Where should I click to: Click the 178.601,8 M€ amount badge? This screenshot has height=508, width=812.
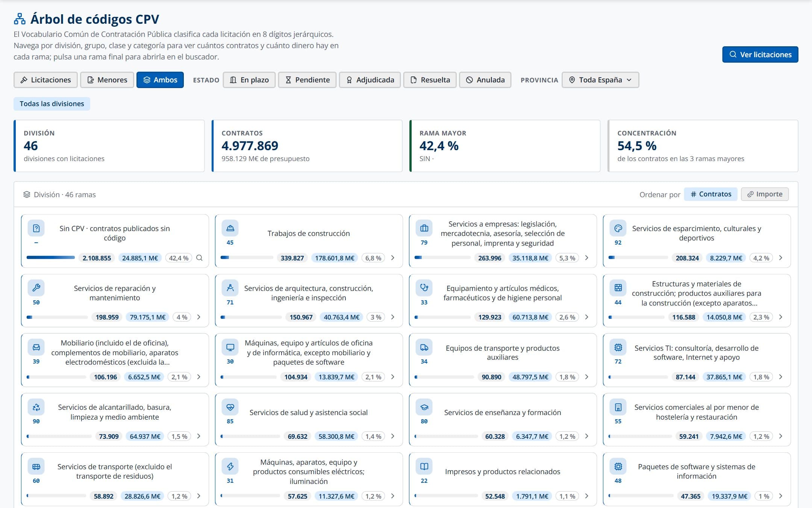pos(335,258)
